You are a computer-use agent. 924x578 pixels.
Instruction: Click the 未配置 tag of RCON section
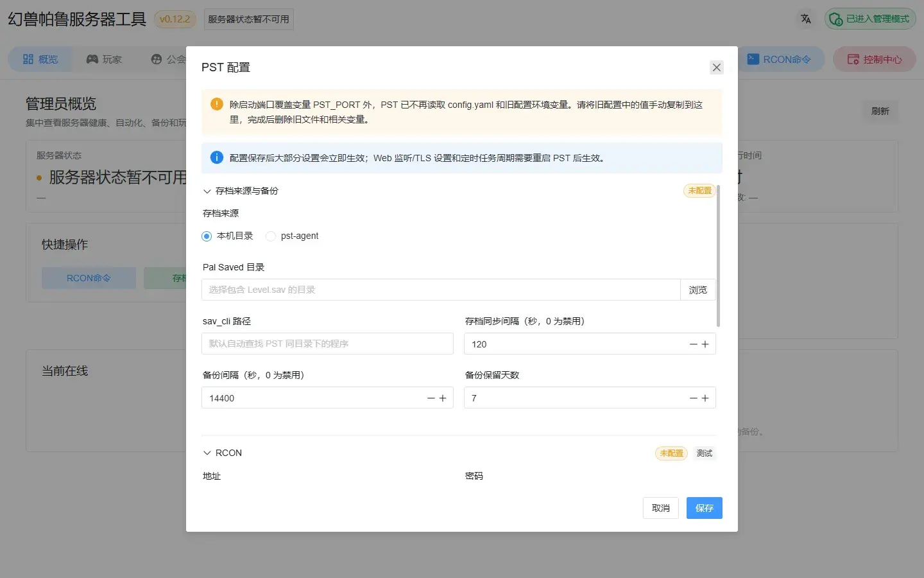671,453
